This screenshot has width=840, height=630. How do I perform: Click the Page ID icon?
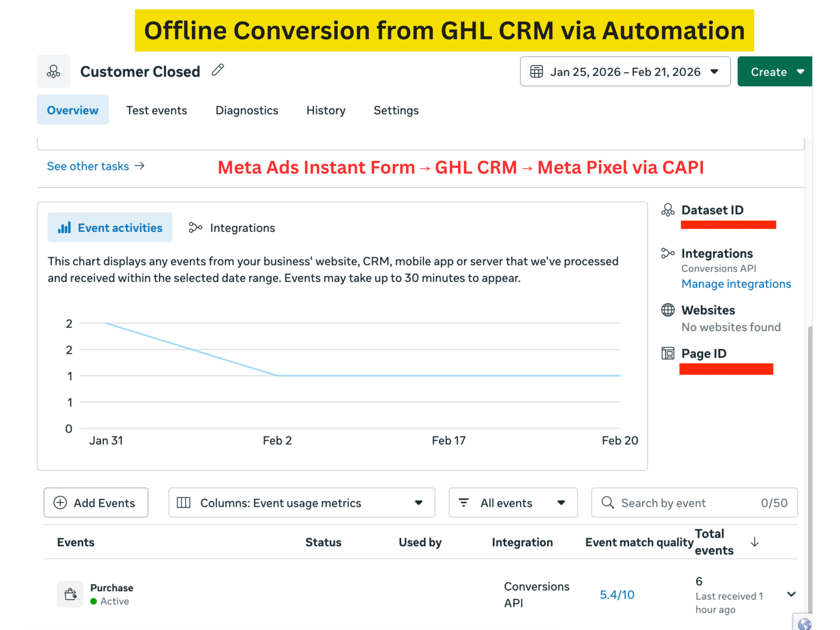668,353
